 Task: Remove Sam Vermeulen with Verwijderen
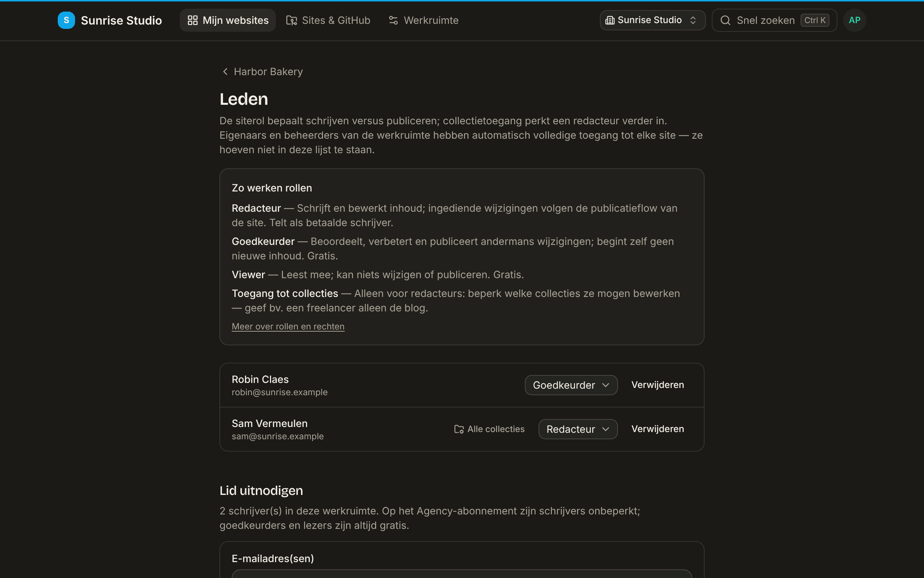tap(658, 429)
